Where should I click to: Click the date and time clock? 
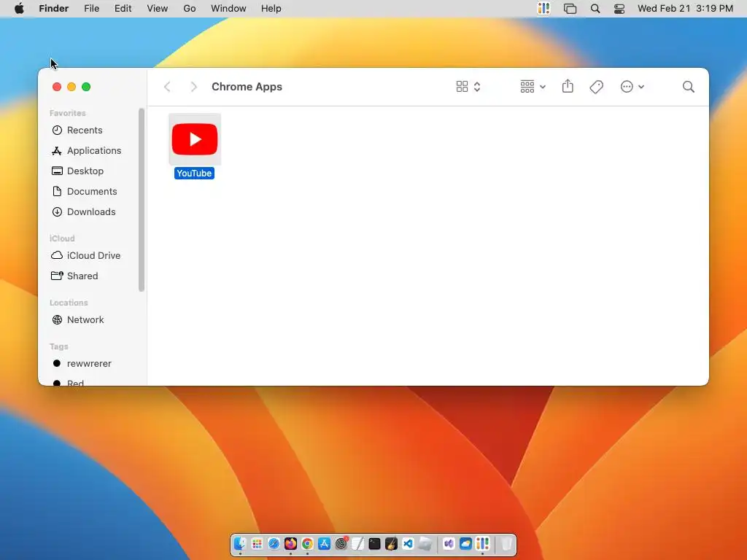coord(685,9)
